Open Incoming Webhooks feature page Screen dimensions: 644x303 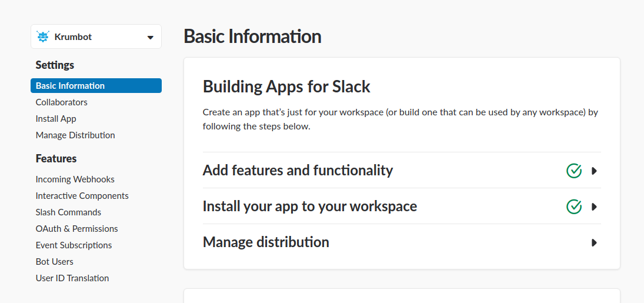75,179
